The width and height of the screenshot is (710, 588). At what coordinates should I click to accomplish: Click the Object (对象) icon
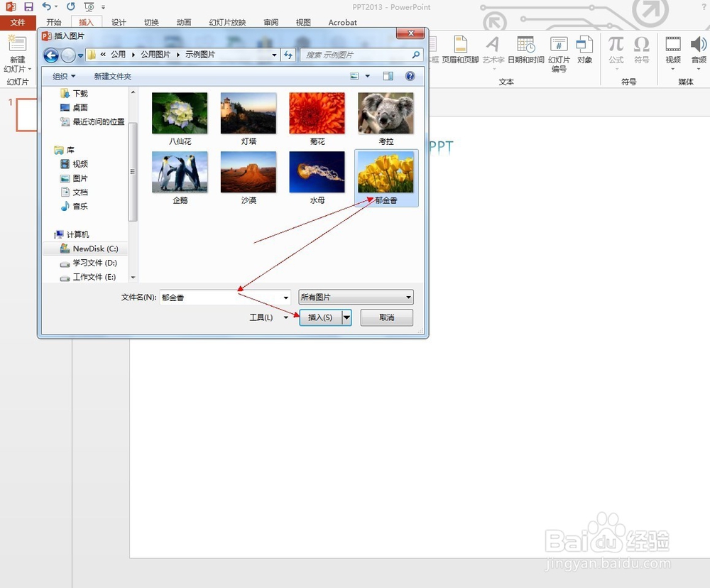[584, 45]
